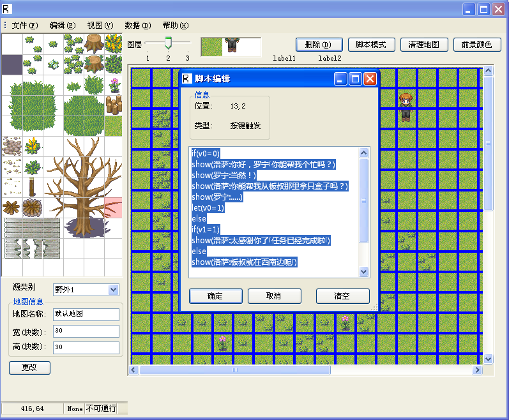This screenshot has height=420, width=509.
Task: Pick the wooden post tile
Action: click(x=32, y=187)
